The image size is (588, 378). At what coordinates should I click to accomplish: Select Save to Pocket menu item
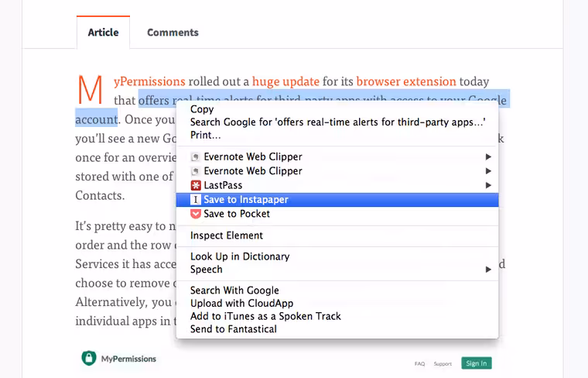coord(337,214)
